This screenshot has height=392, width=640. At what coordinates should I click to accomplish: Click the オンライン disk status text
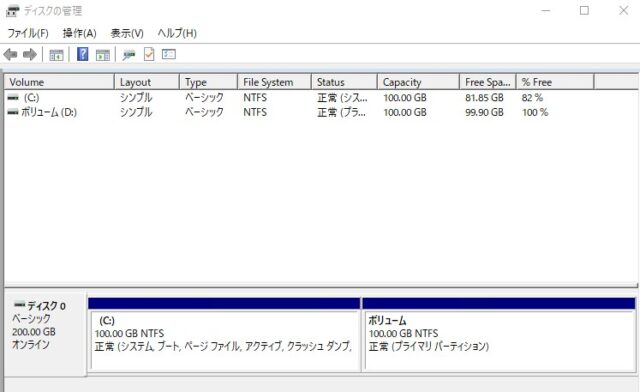(x=31, y=344)
